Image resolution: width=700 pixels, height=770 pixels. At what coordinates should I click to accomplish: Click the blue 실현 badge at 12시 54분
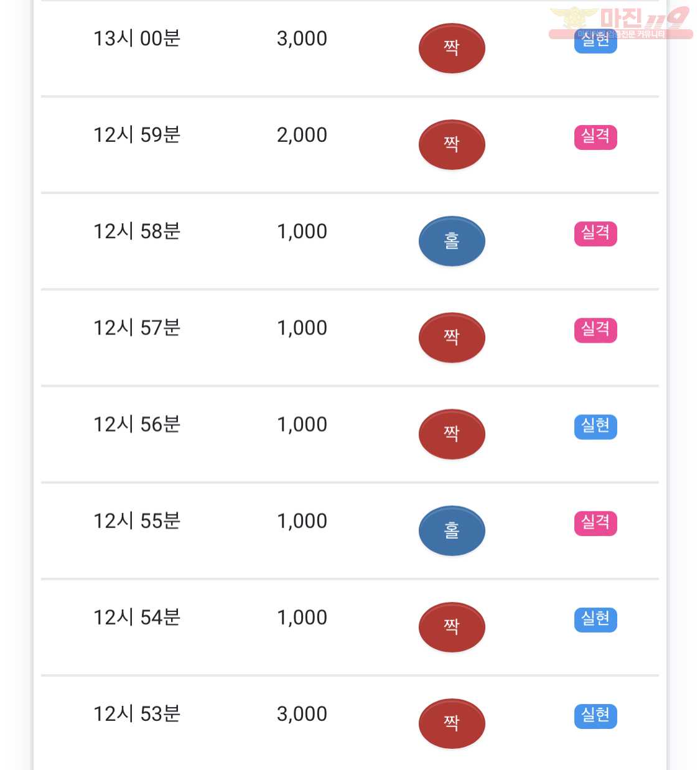595,619
